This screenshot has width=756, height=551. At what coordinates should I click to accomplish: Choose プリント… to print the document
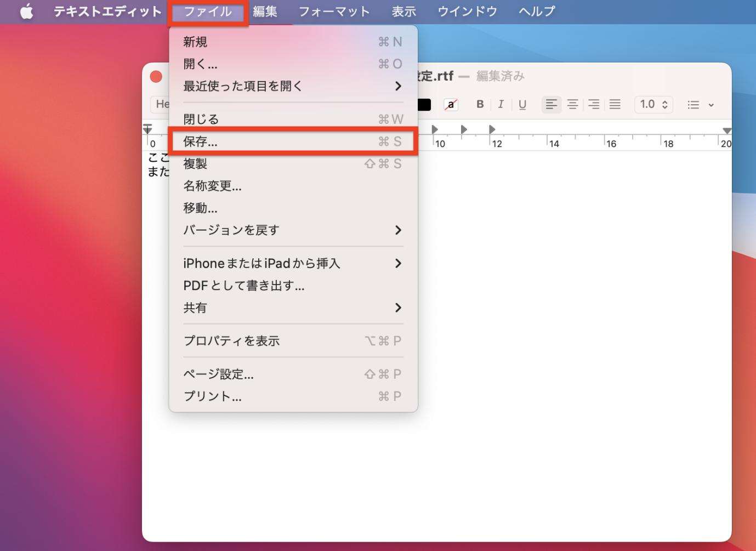(x=293, y=396)
